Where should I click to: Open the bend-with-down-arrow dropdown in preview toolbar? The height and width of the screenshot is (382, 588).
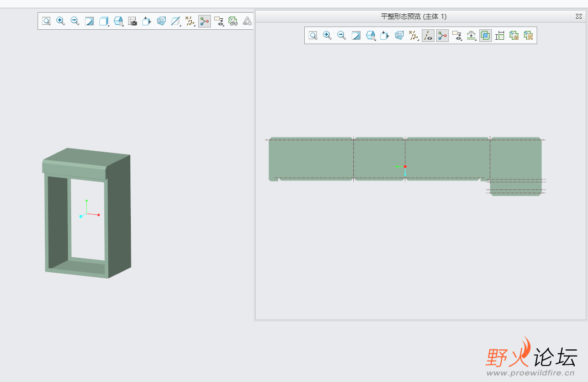point(472,35)
